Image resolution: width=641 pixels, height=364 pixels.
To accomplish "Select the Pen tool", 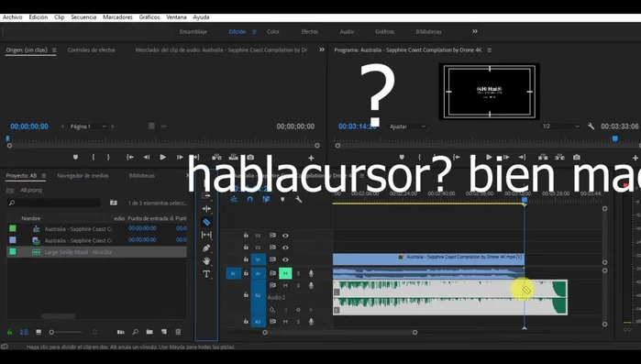I will pyautogui.click(x=206, y=248).
